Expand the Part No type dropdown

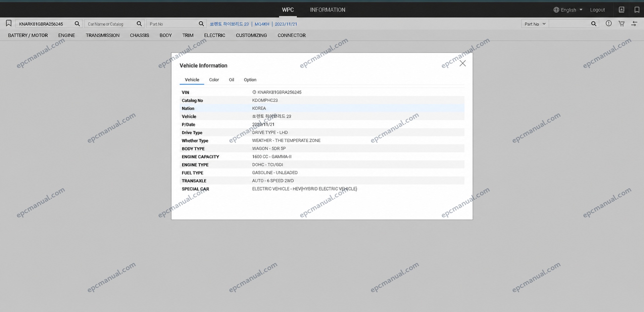[x=535, y=24]
